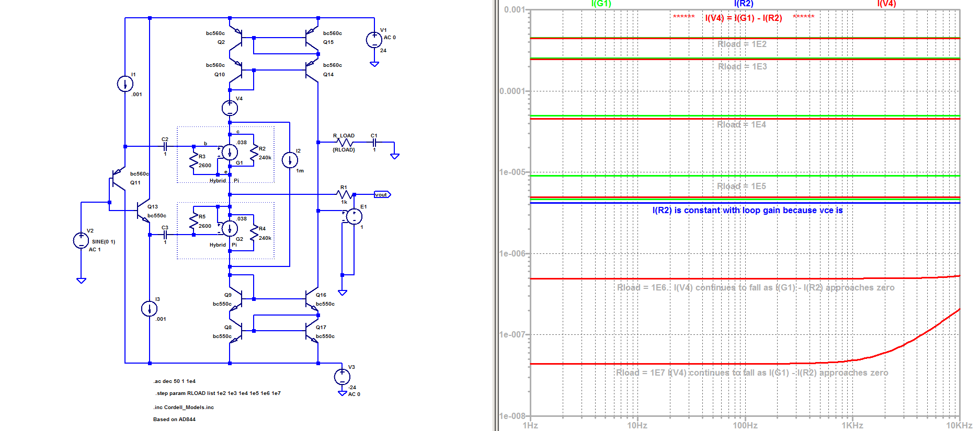Select the V2 SINE input source symbol
This screenshot has width=980, height=431.
click(81, 241)
